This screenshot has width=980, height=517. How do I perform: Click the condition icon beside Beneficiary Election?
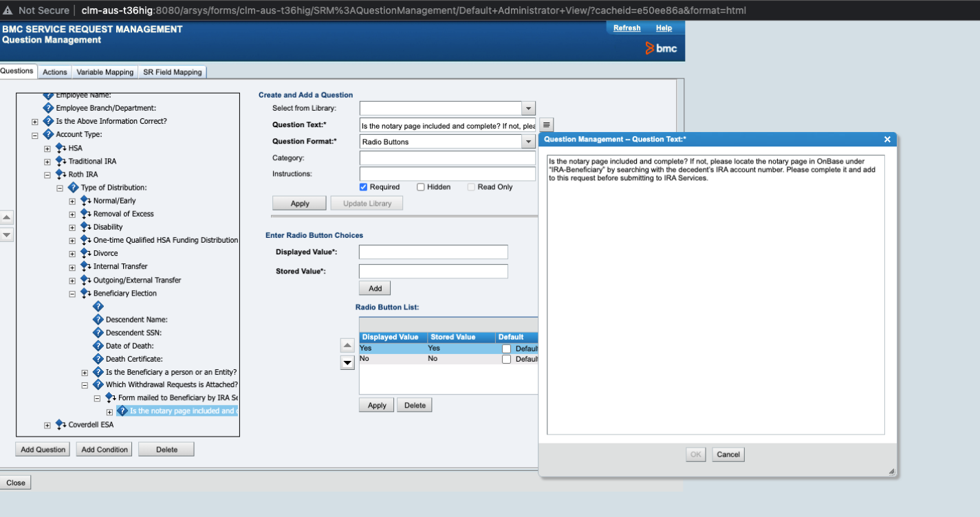click(x=85, y=293)
